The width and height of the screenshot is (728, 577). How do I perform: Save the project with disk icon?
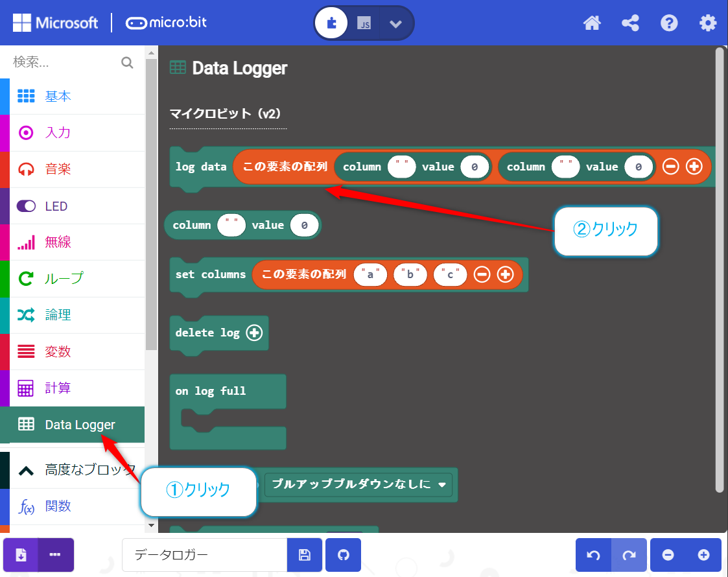pos(305,555)
